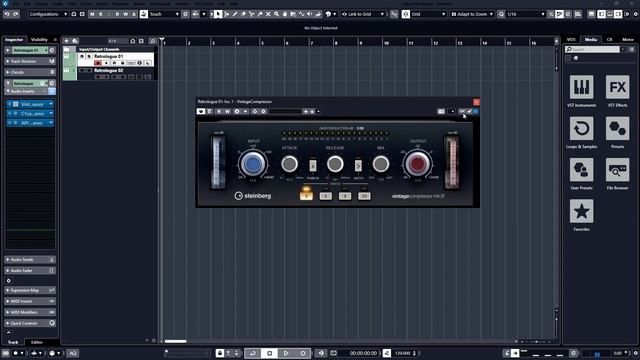Open the User Presets tile

point(581,169)
